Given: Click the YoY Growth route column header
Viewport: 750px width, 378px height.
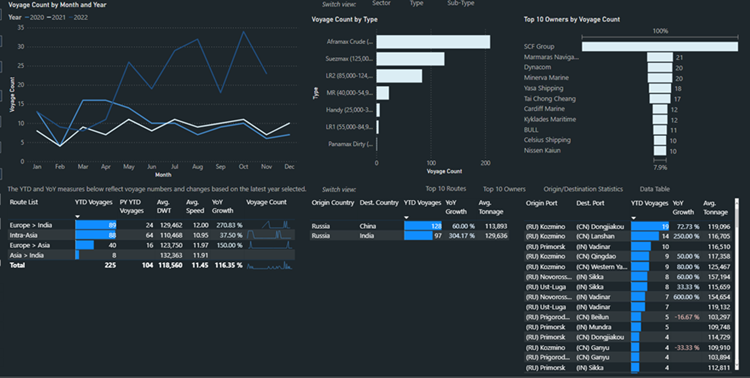Looking at the screenshot, I should point(222,206).
